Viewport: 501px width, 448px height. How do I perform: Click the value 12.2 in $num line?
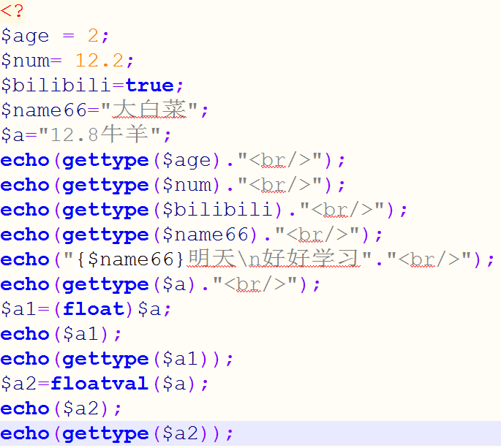click(99, 61)
